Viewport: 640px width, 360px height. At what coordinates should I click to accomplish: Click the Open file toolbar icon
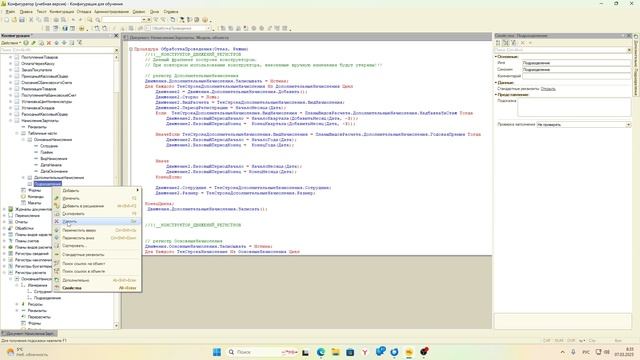(x=14, y=20)
